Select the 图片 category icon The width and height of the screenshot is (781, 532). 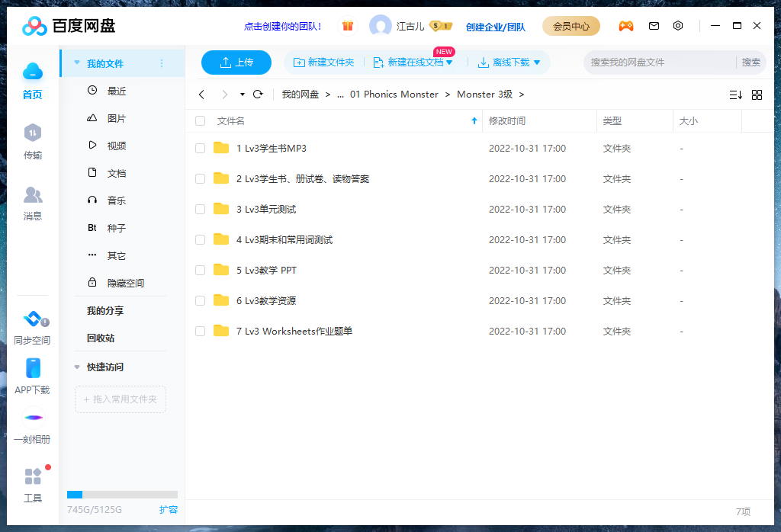click(92, 118)
